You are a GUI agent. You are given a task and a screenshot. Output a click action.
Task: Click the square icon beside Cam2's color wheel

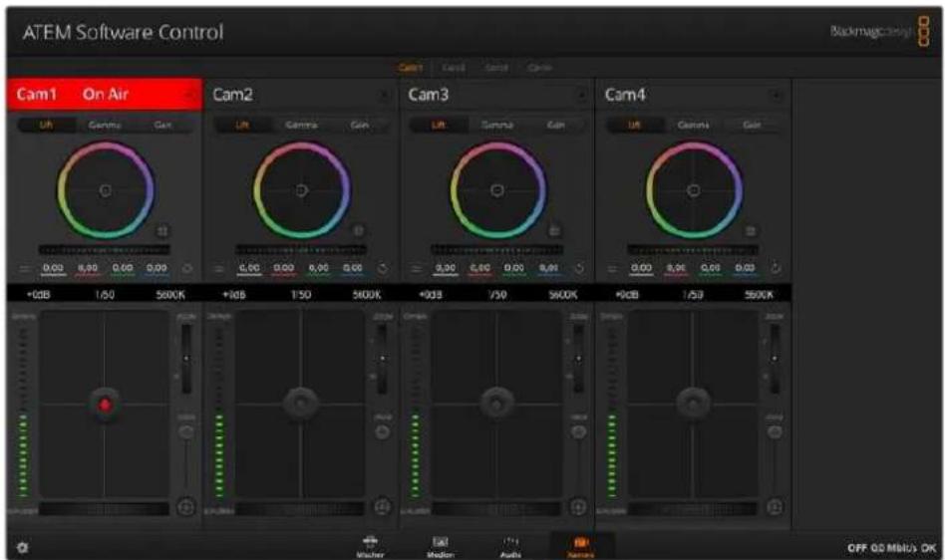click(x=358, y=230)
